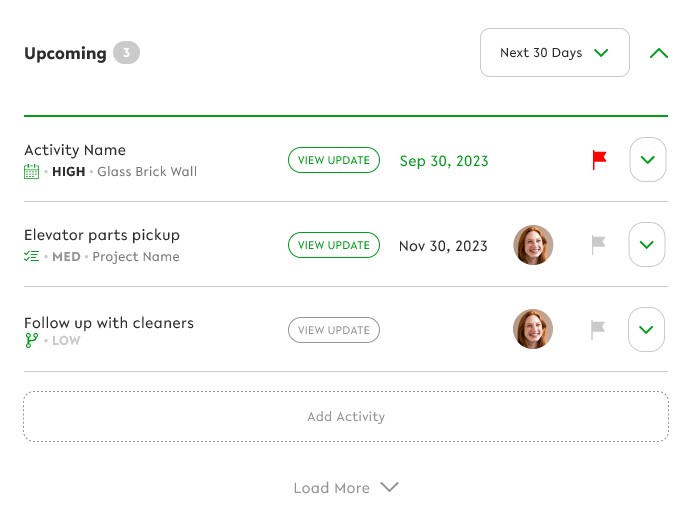
Task: Click the calendar icon under Activity Name
Action: (32, 171)
